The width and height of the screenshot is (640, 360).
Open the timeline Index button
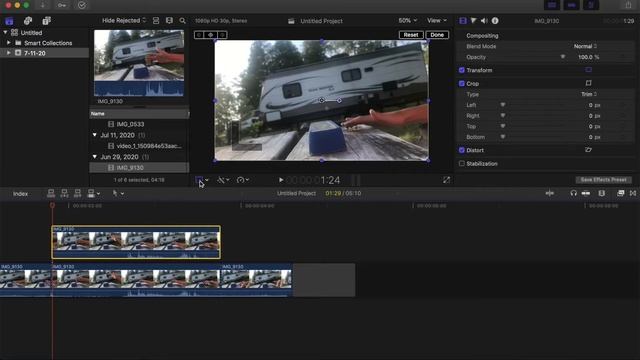pyautogui.click(x=20, y=194)
